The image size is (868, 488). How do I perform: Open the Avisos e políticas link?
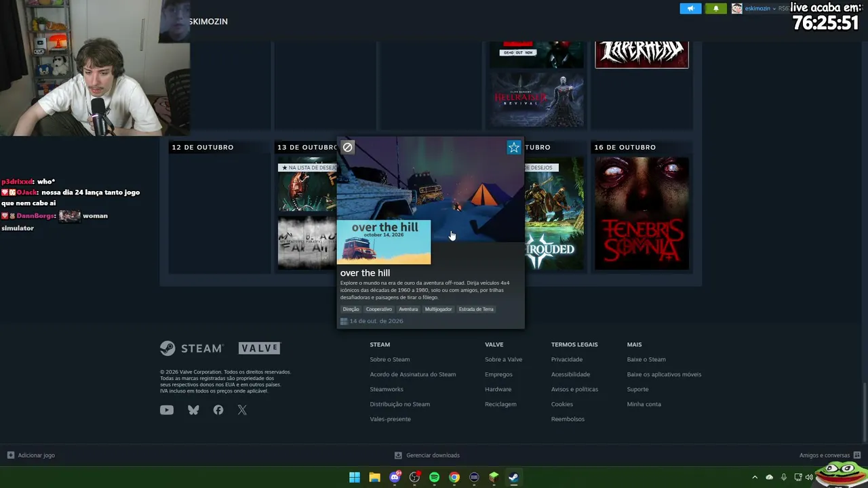(x=575, y=389)
